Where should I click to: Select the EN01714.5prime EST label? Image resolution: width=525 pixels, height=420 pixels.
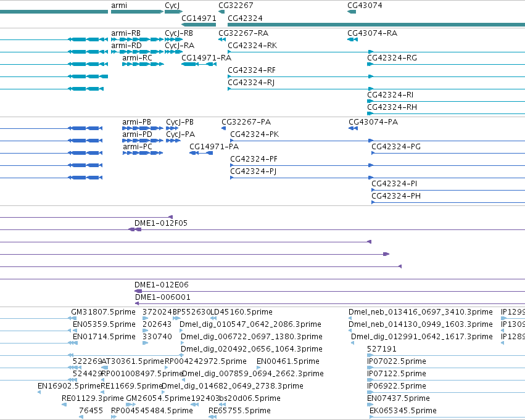pos(104,337)
